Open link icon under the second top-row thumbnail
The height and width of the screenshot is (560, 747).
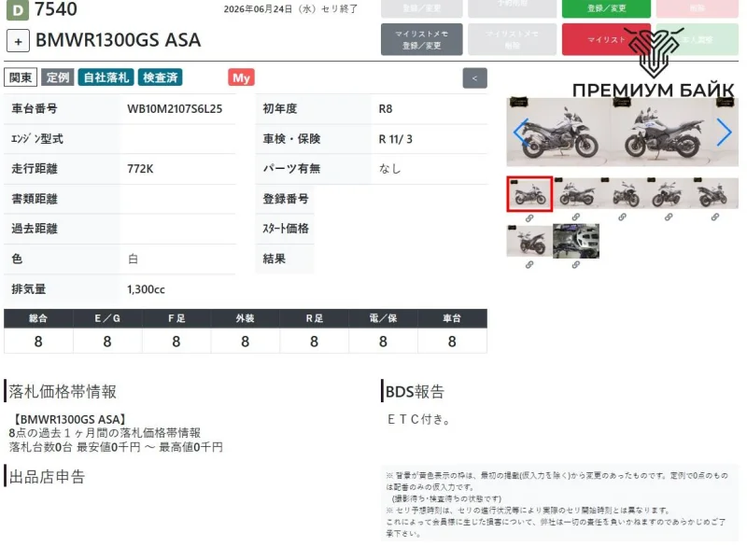(x=575, y=217)
